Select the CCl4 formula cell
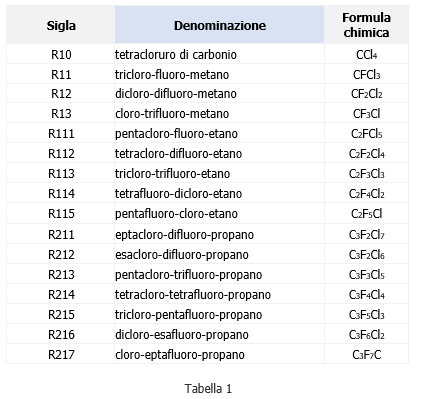 (366, 54)
